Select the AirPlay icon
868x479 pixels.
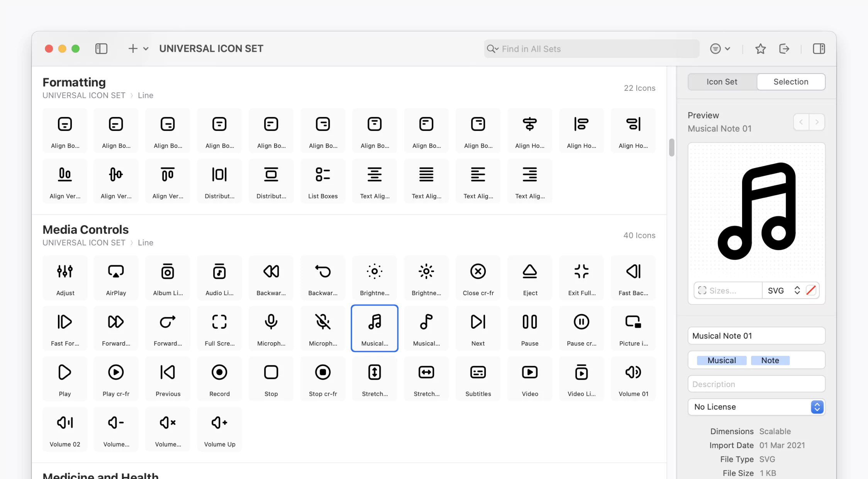coord(116,278)
